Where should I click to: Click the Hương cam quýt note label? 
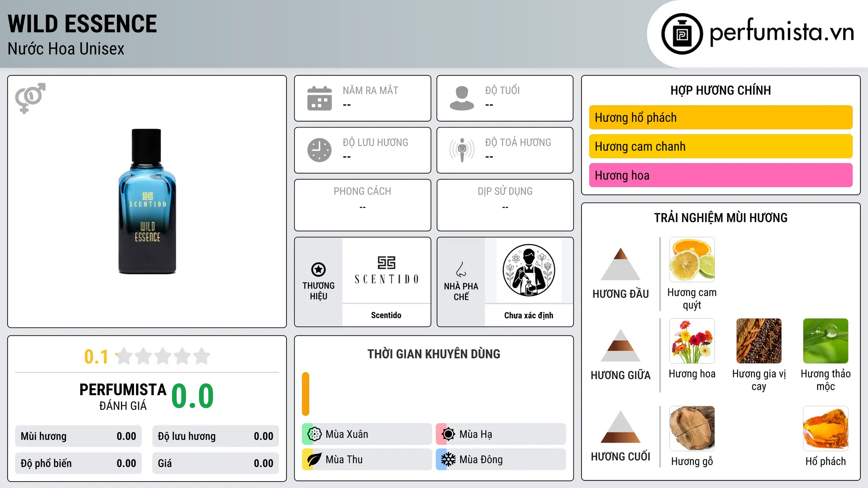[692, 299]
